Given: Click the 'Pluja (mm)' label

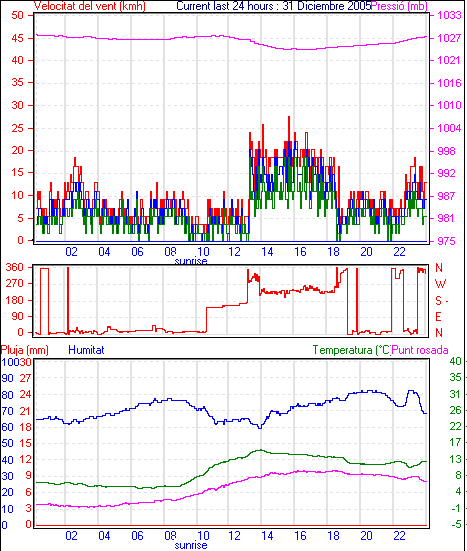Looking at the screenshot, I should pyautogui.click(x=25, y=350).
